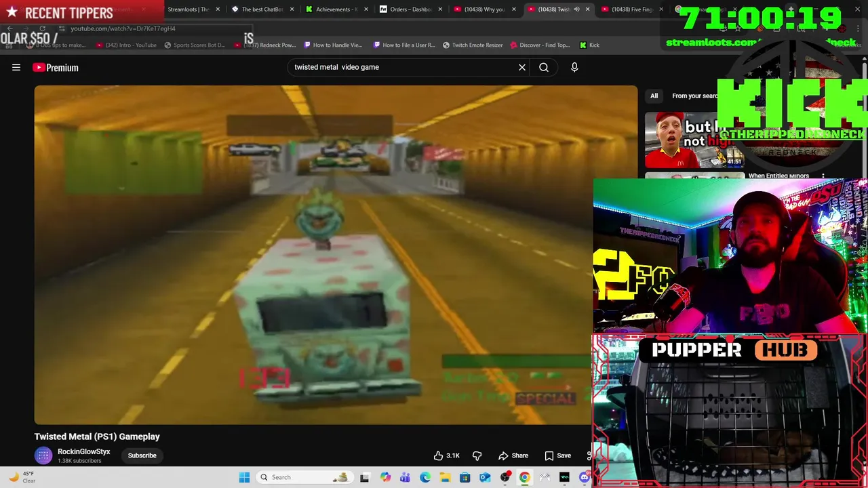868x488 pixels.
Task: Open the YouTube guide hamburger menu
Action: click(16, 67)
